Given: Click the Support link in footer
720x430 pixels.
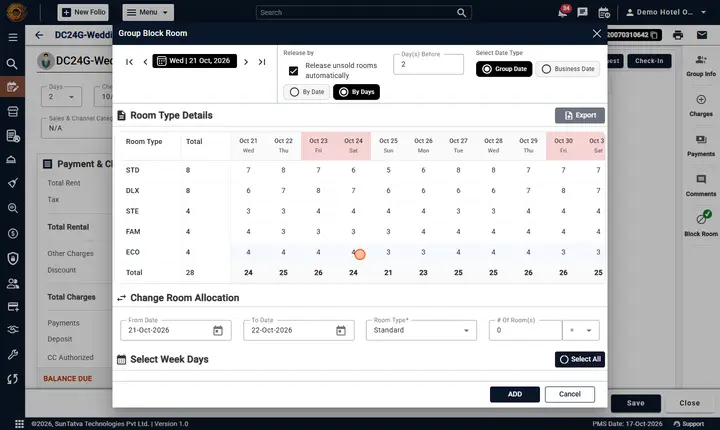Looking at the screenshot, I should (x=689, y=424).
